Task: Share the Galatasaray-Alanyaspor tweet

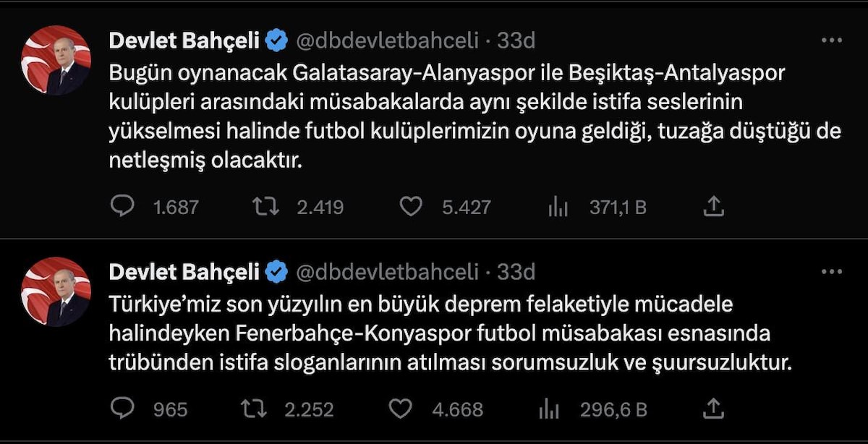Action: [713, 207]
